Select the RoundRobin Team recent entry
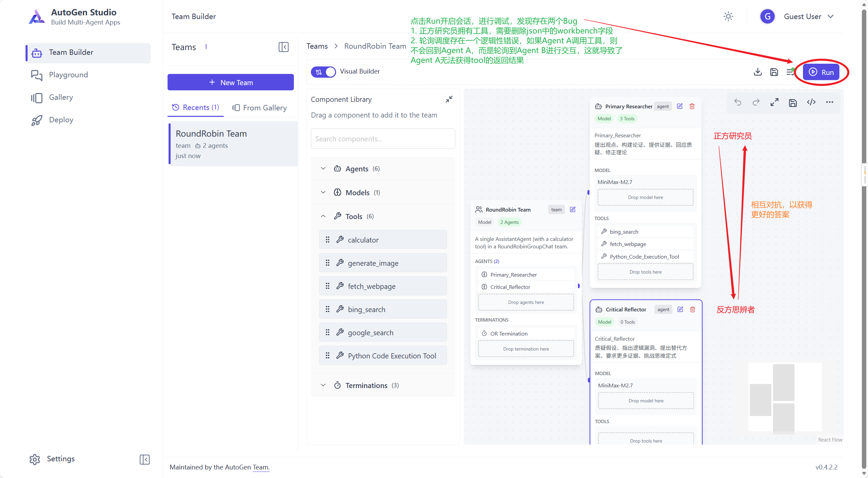 (233, 144)
